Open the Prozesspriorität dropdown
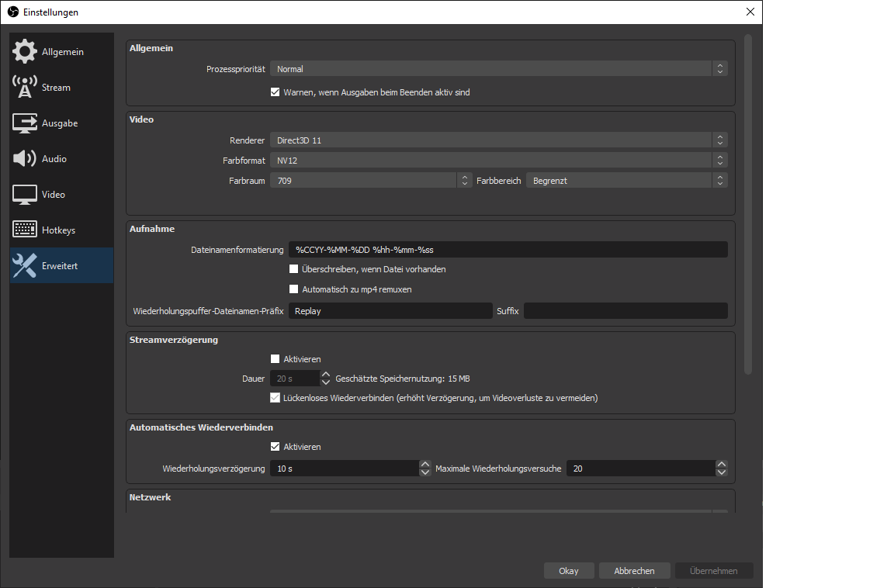This screenshot has height=588, width=894. 499,69
